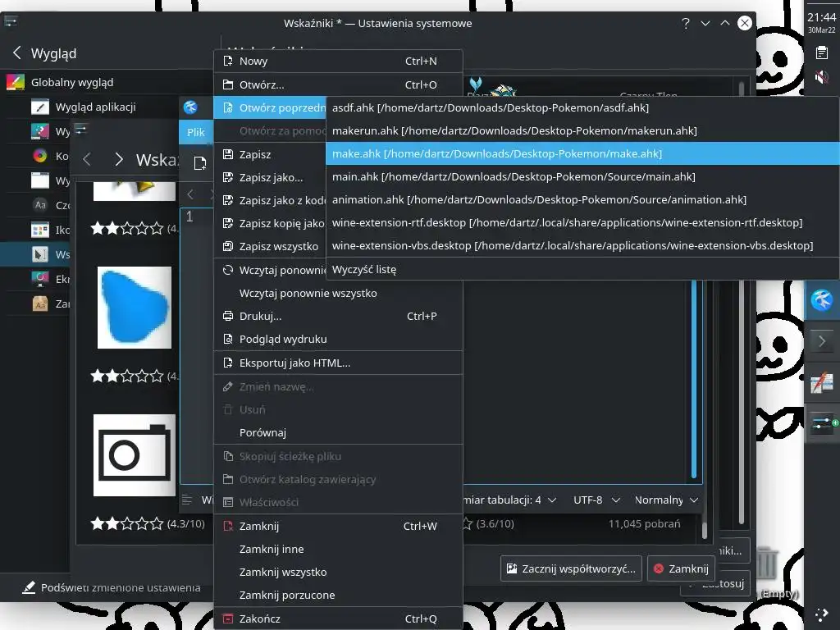Click Zamknij wszystko menu entry
Screen dimensions: 840x630
point(338,572)
